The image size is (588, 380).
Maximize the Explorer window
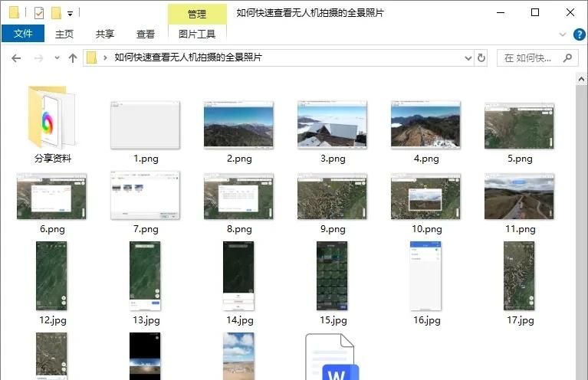(x=535, y=13)
